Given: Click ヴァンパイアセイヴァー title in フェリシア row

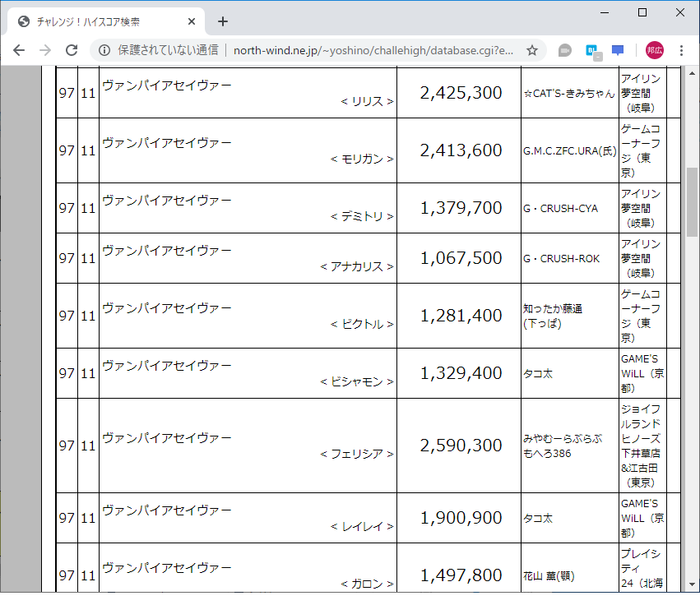Looking at the screenshot, I should pos(167,437).
